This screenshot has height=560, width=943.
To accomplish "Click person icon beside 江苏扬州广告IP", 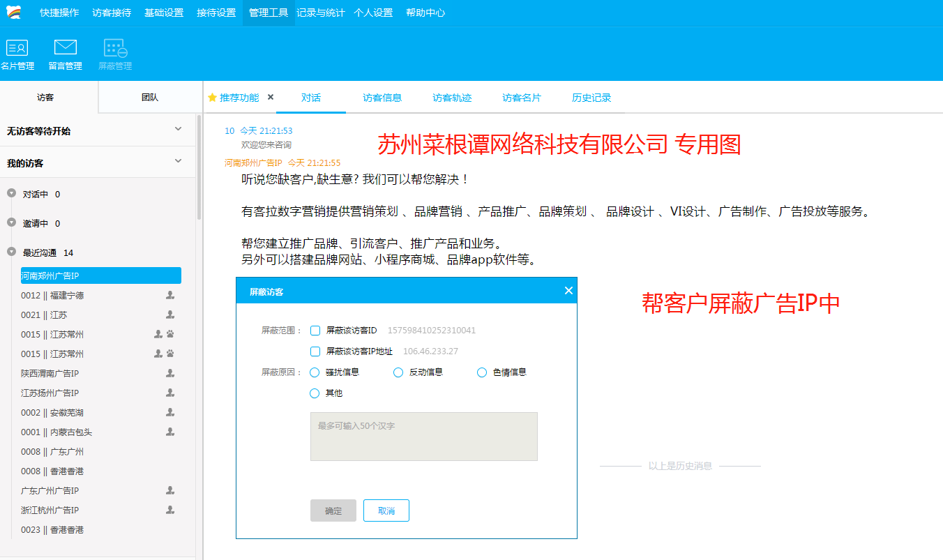I will tap(170, 393).
